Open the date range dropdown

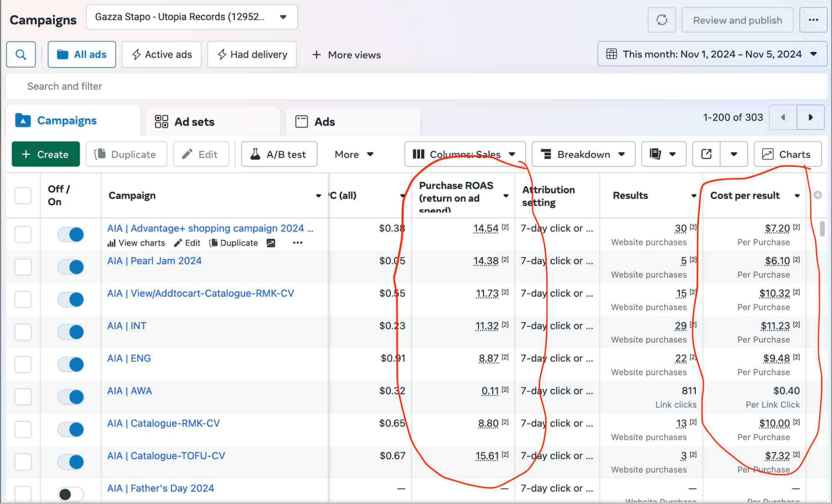tap(712, 54)
